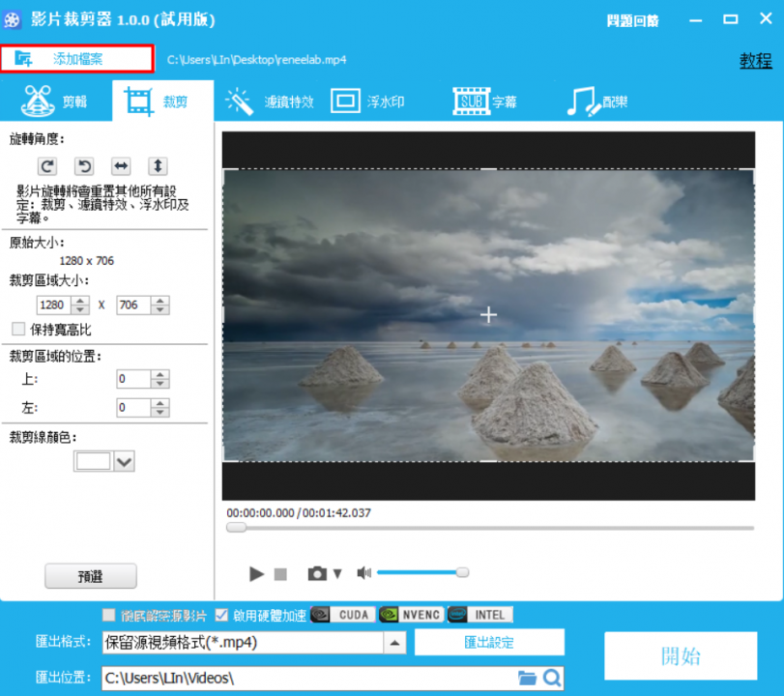784x696 pixels.
Task: Decrease crop width with down arrow
Action: click(80, 309)
